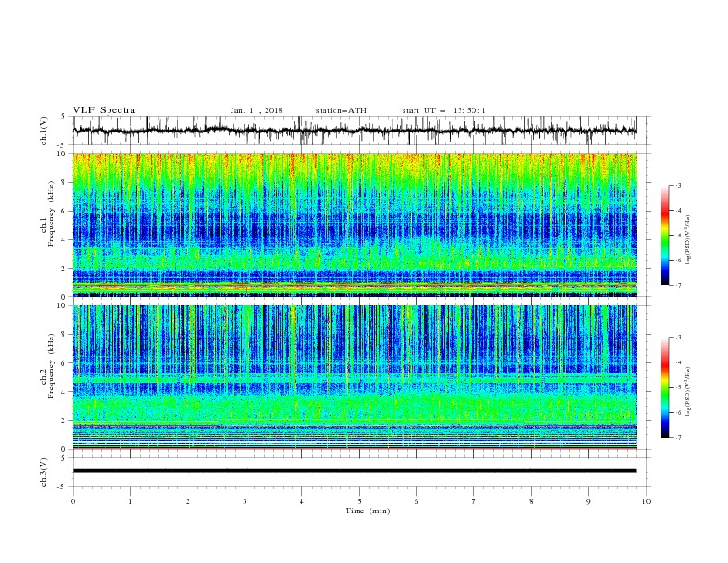Viewport: 728px width, 563px height.
Task: Click the ch.1 voltage waveform trace
Action: click(354, 131)
